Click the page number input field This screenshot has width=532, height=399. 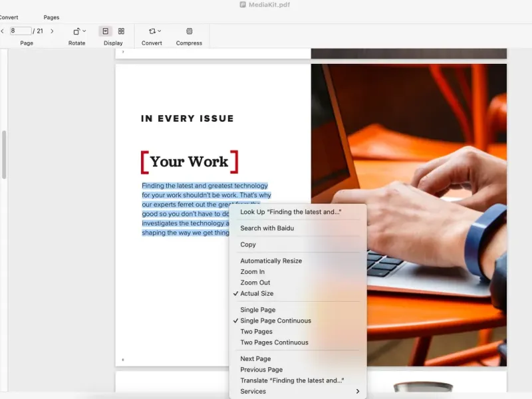tap(21, 31)
